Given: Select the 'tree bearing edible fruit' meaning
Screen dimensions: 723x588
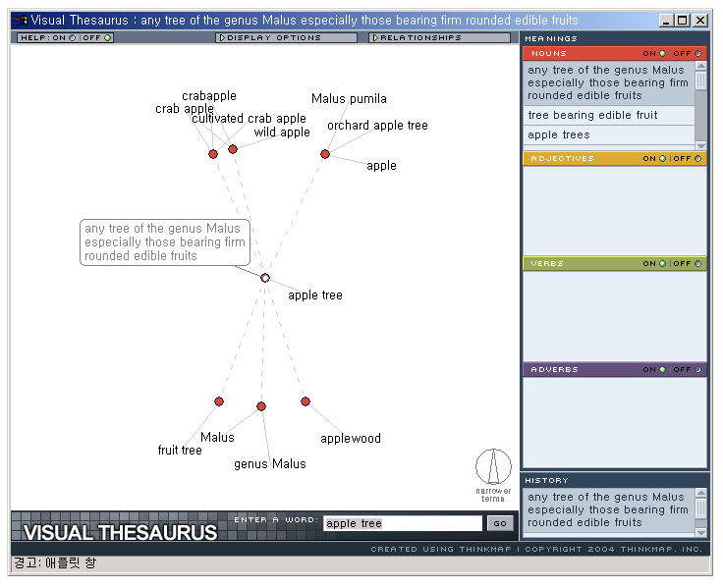Looking at the screenshot, I should [x=609, y=115].
